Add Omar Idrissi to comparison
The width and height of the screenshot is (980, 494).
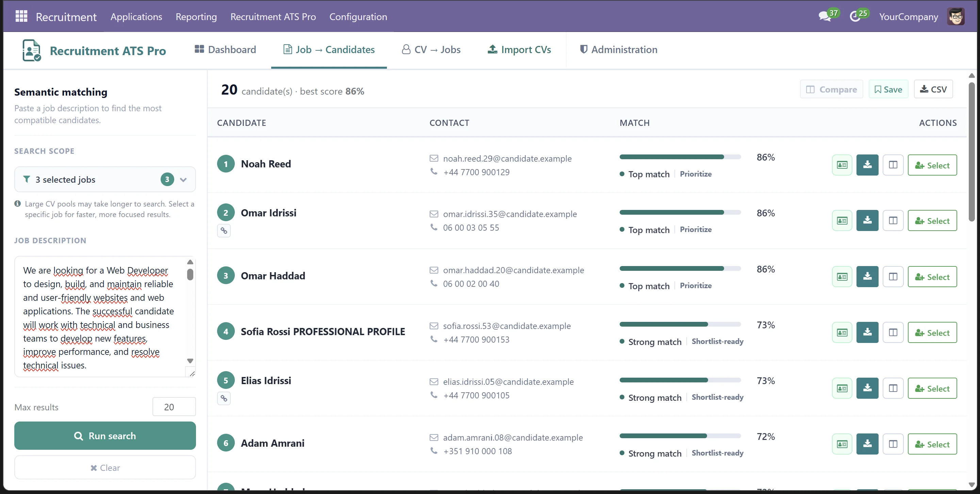(893, 220)
